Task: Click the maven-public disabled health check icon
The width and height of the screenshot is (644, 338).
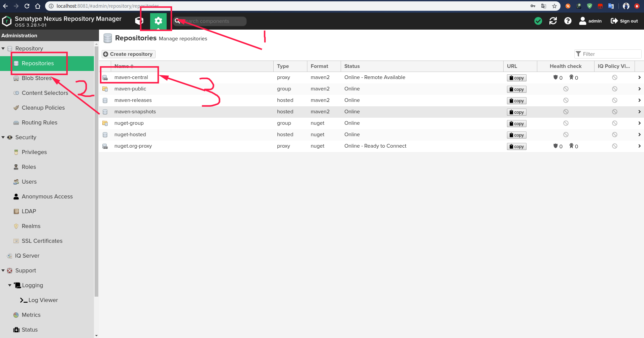Action: point(566,89)
